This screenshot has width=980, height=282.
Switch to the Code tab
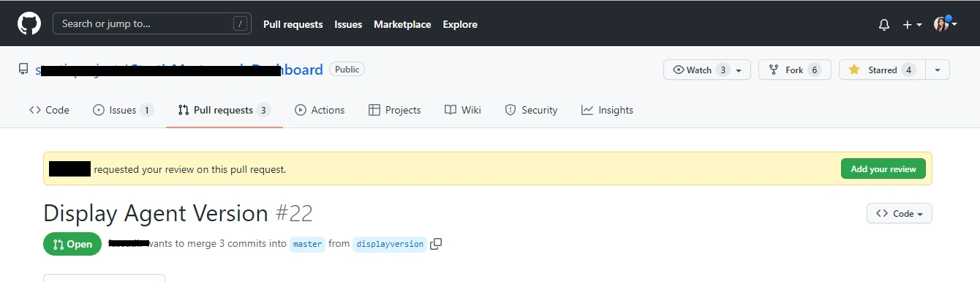[49, 110]
